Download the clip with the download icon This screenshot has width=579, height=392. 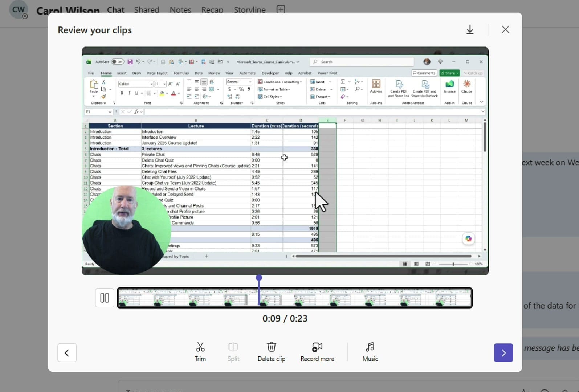(x=470, y=30)
